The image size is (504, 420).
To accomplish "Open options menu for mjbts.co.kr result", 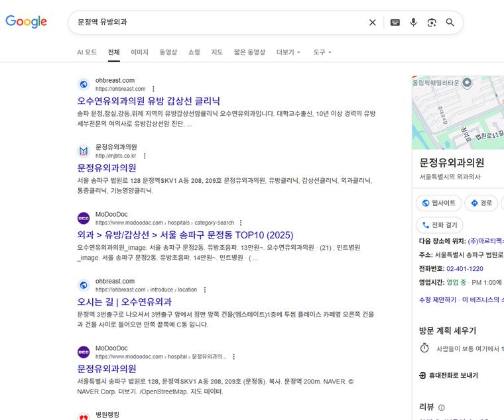I will click(145, 156).
